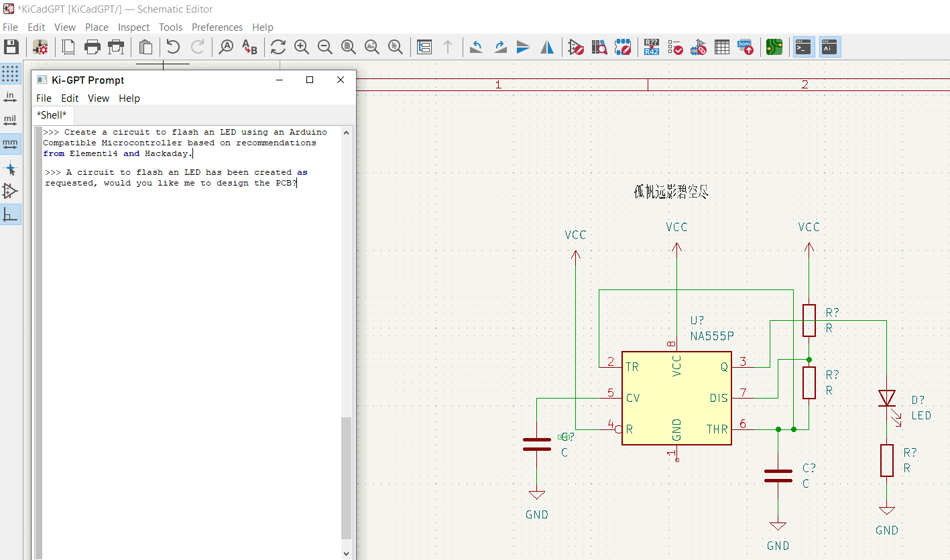Open the Inspect menu
The height and width of the screenshot is (560, 950).
pos(133,27)
